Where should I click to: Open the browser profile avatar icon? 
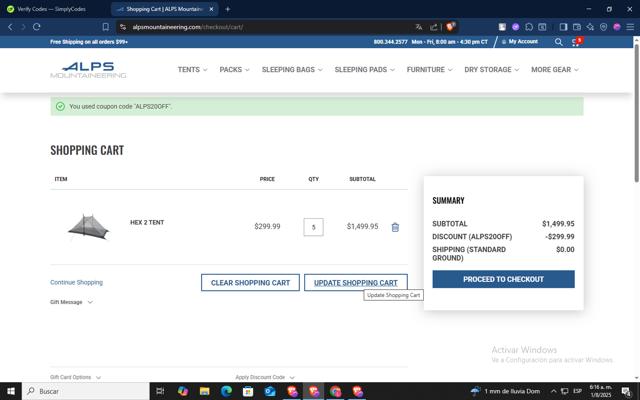point(617,27)
